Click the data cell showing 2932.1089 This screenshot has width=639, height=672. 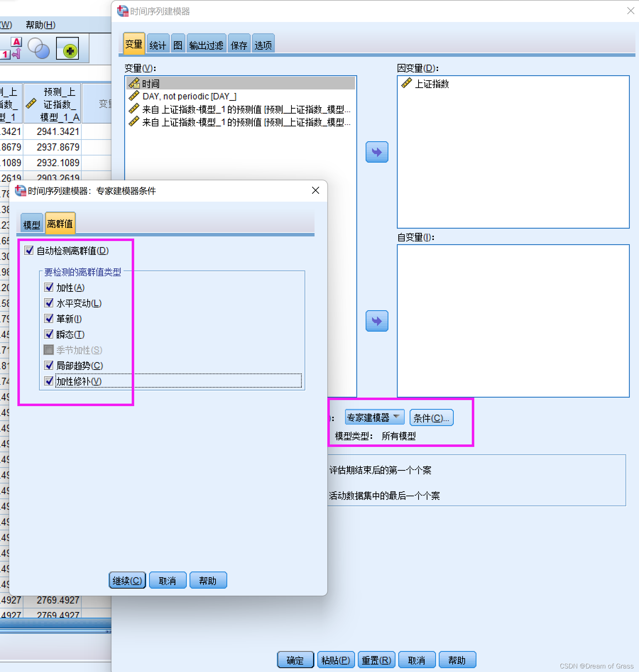(x=53, y=163)
